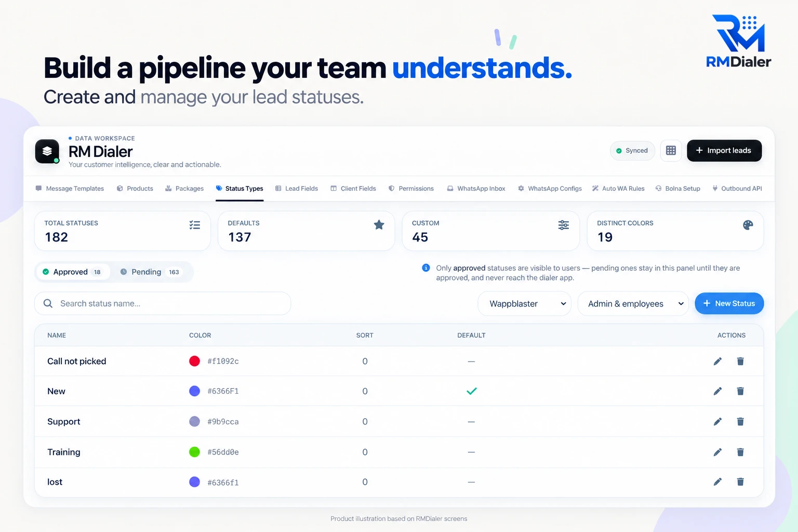Click the Custom 45 card
This screenshot has height=532, width=798.
[x=491, y=231]
